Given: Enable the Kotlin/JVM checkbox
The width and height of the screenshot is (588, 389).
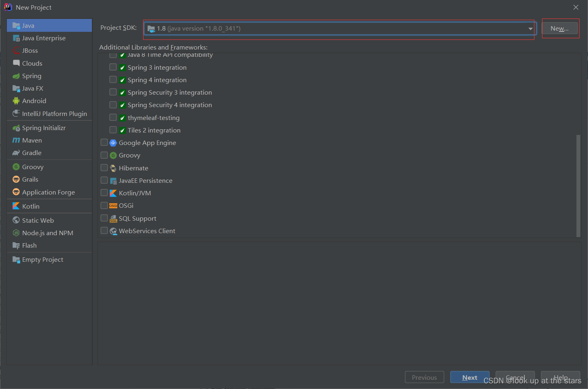Looking at the screenshot, I should pos(104,193).
